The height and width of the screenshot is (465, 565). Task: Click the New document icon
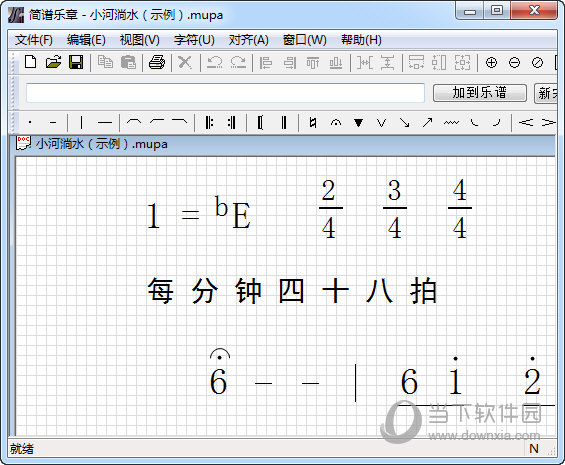tap(30, 62)
